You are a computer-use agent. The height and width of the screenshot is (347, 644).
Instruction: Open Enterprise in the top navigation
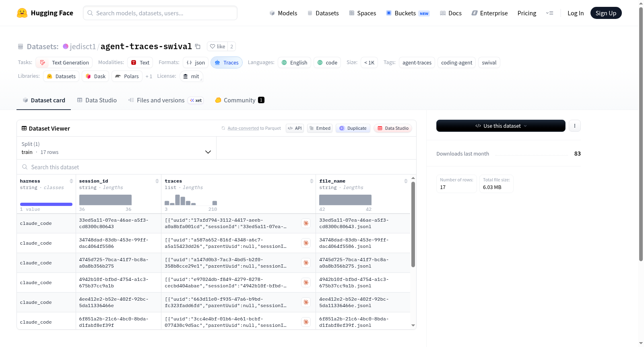490,13
